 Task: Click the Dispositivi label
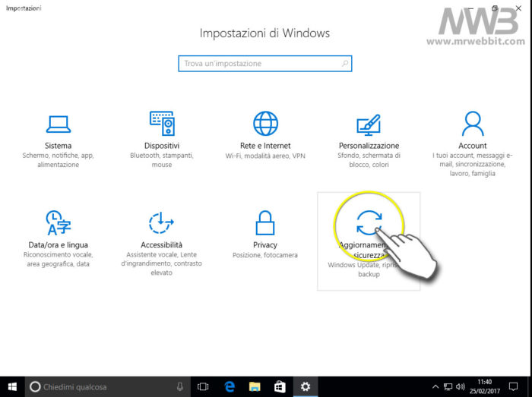pos(162,146)
